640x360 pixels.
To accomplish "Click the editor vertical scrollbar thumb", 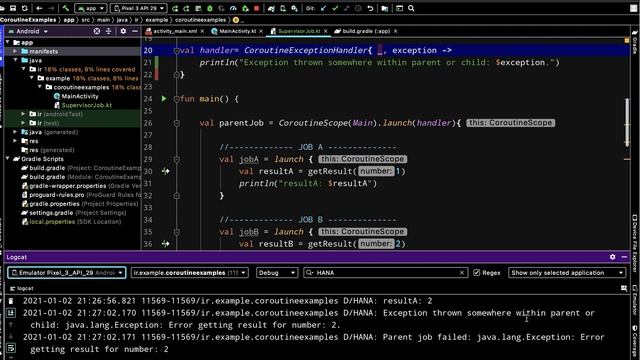I will click(627, 122).
